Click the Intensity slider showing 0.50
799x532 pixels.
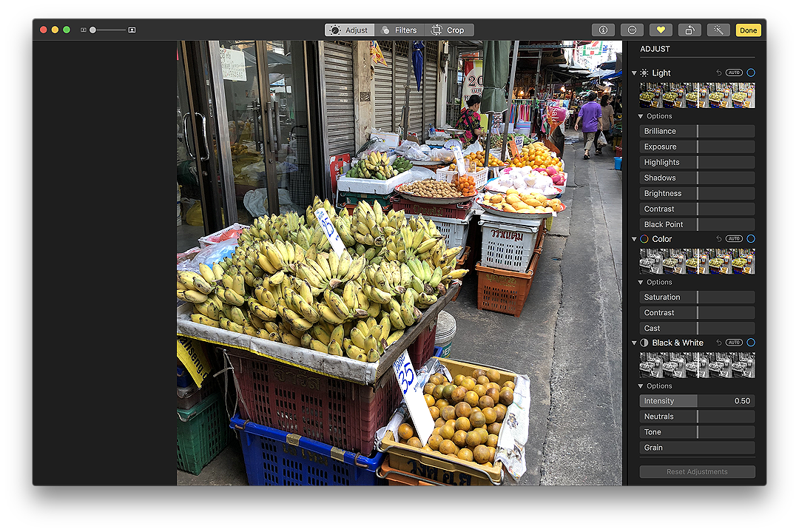(697, 401)
